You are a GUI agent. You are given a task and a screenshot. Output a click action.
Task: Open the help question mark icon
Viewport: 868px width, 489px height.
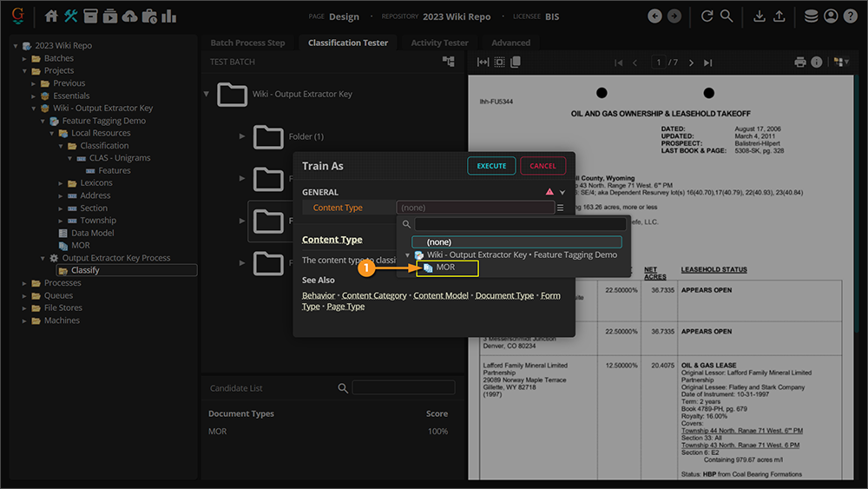pos(850,16)
